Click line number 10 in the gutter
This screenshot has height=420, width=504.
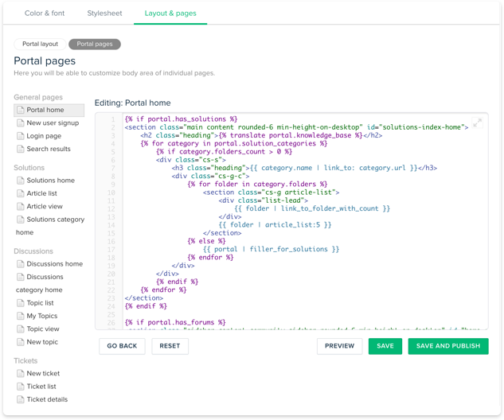(111, 192)
